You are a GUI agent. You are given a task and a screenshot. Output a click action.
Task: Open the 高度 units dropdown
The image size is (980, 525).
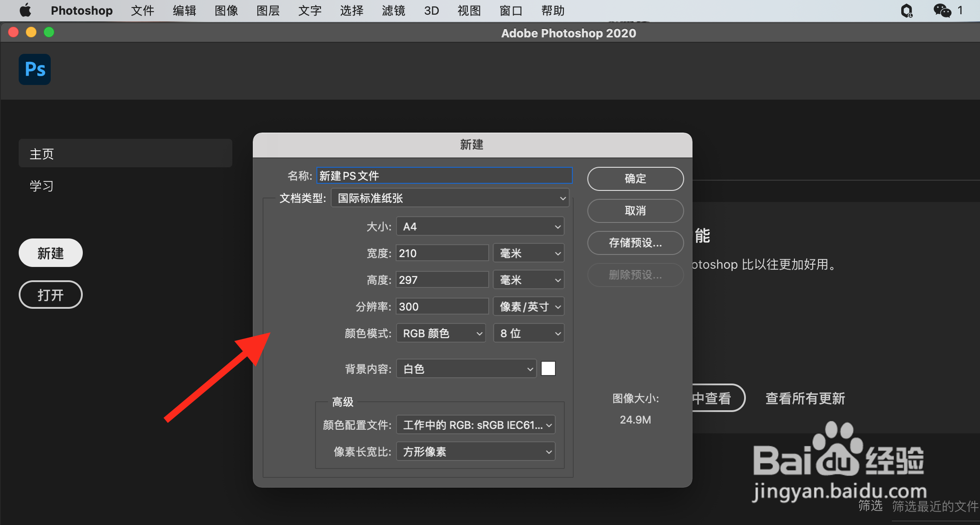point(528,279)
